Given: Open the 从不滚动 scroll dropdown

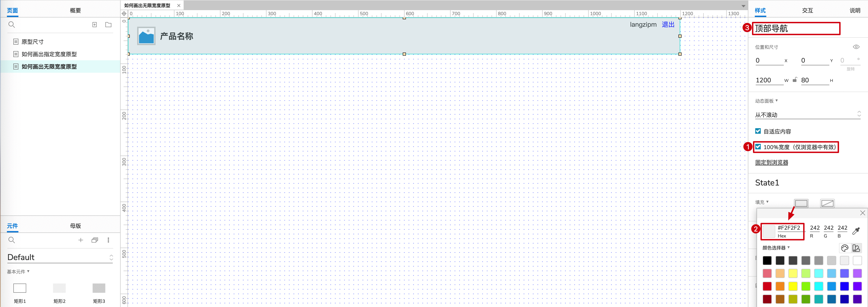Looking at the screenshot, I should [808, 115].
